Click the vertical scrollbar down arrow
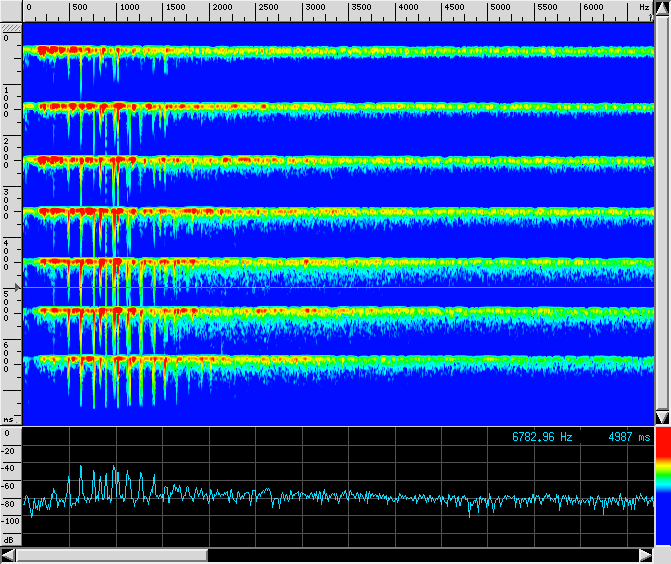The height and width of the screenshot is (564, 671). 661,417
